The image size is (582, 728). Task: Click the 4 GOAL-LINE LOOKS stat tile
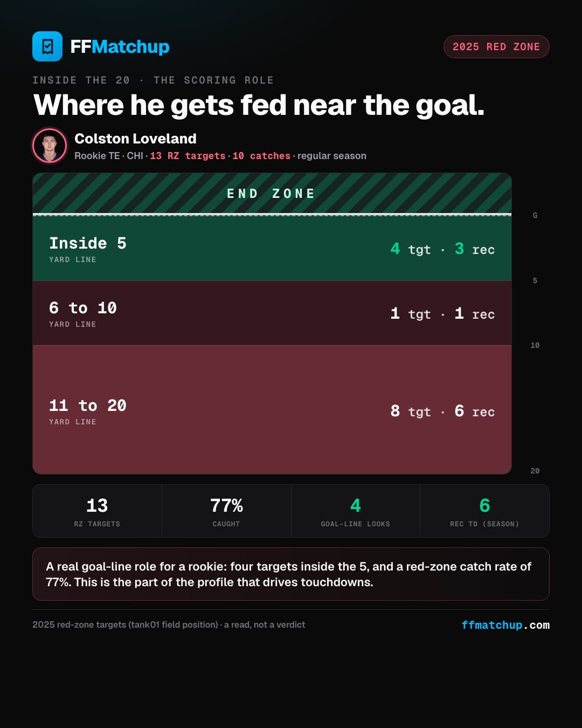[356, 511]
